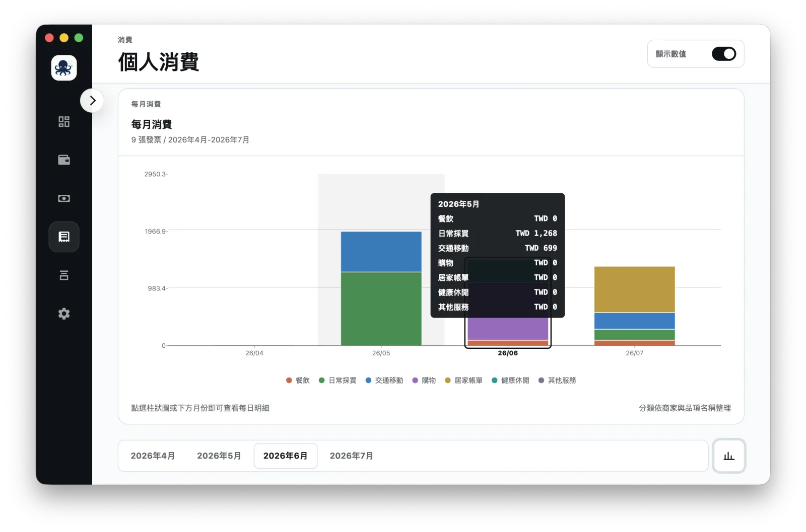Image resolution: width=806 pixels, height=532 pixels.
Task: Click the octopus app logo
Action: click(x=64, y=68)
